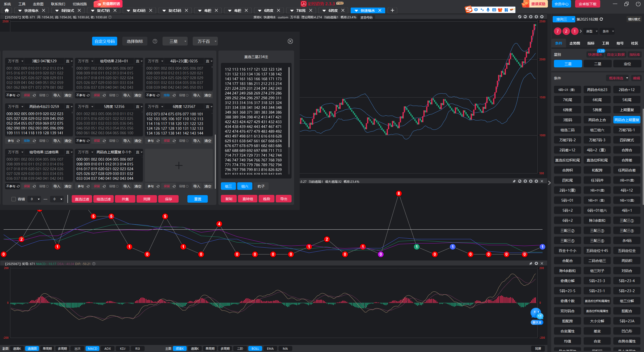Open the 概率筛选 dropdown
644x352 pixels.
[x=618, y=78]
